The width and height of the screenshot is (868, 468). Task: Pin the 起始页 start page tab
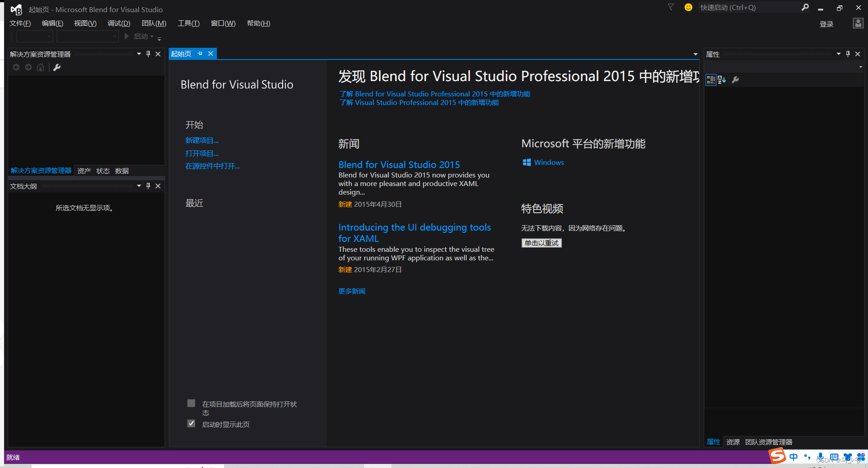tap(200, 54)
